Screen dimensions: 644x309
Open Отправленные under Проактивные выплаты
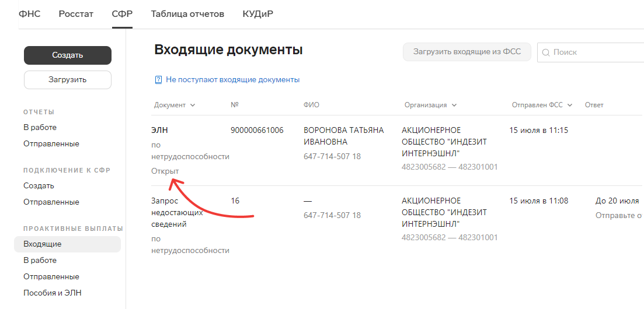tap(51, 276)
